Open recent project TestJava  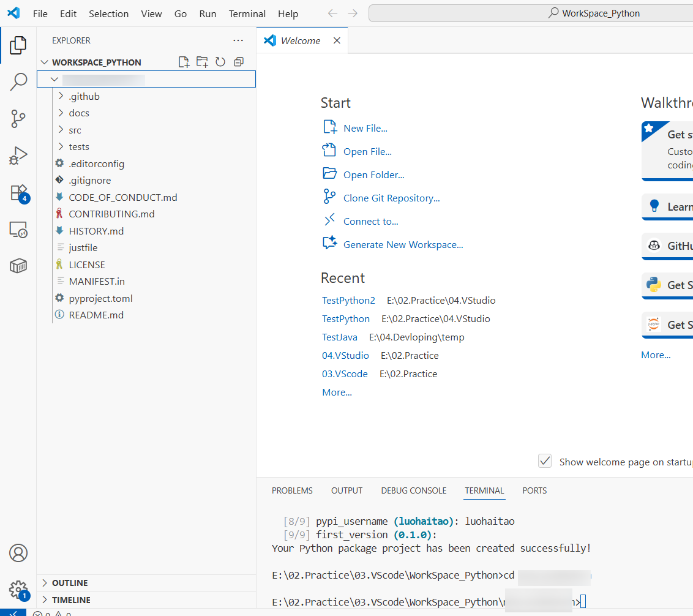click(339, 337)
